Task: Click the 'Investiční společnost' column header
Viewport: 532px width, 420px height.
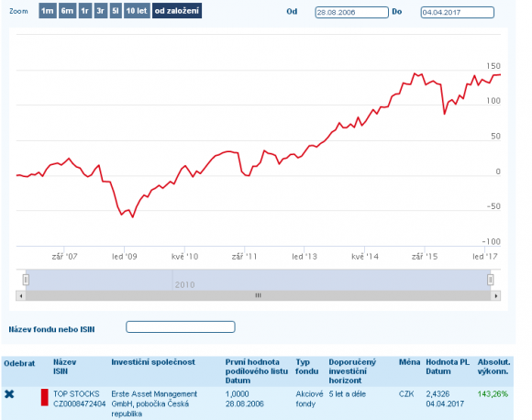Action: point(153,362)
